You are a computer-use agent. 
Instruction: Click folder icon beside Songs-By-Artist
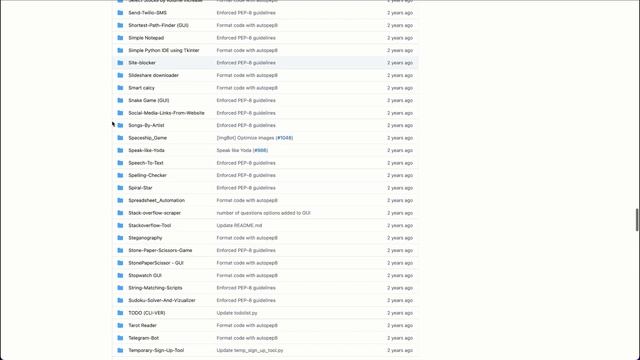point(120,125)
